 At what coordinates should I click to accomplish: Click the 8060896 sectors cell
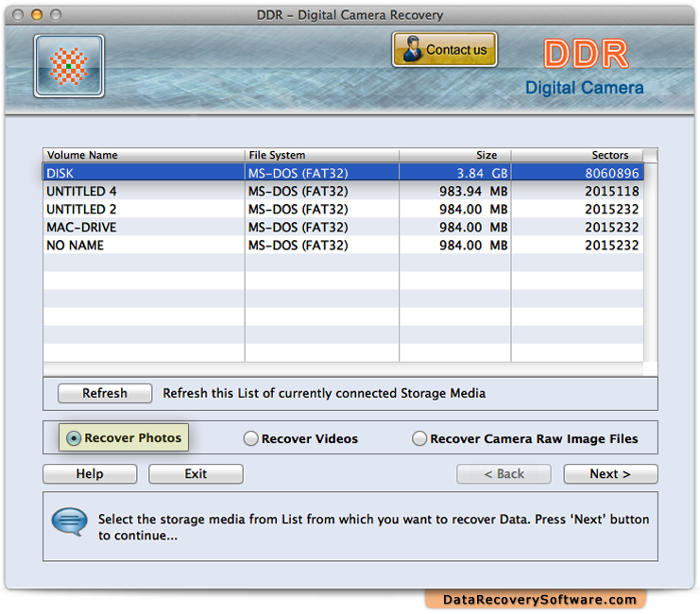tap(577, 173)
